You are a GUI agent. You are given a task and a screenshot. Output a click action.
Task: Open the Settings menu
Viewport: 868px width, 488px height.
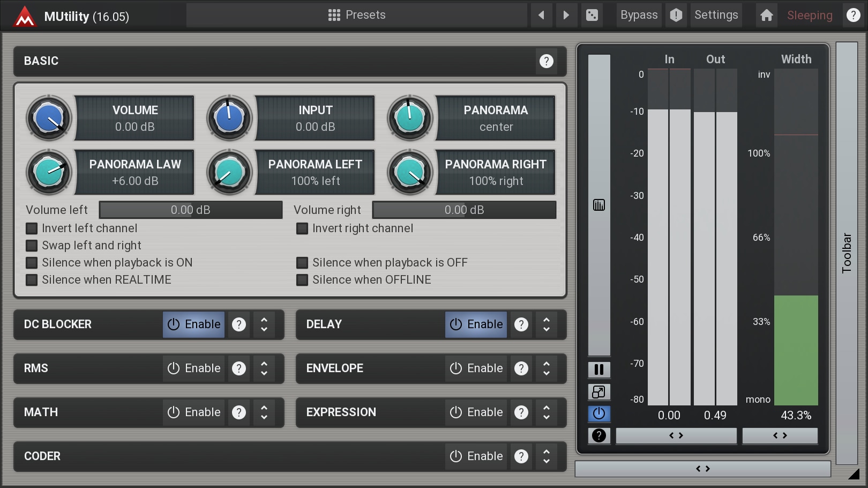(716, 15)
